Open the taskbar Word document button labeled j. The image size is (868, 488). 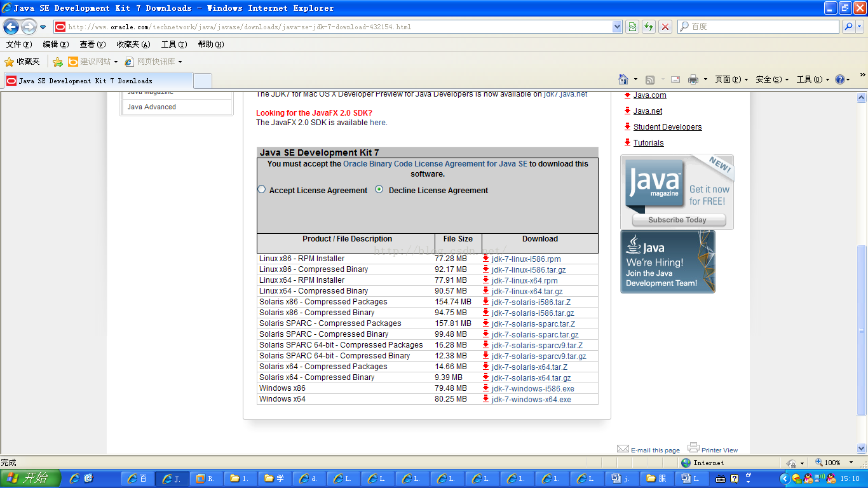pos(621,478)
